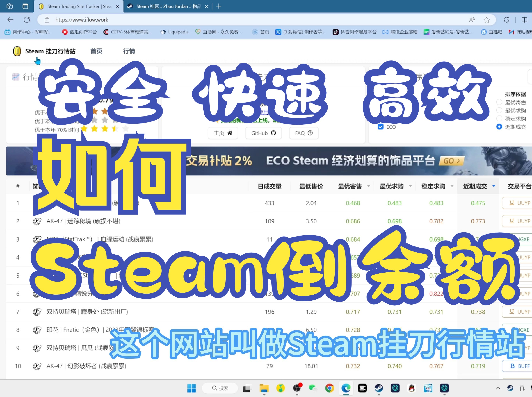Select 最优寄售 sort radio button
Image resolution: width=532 pixels, height=397 pixels.
point(499,102)
